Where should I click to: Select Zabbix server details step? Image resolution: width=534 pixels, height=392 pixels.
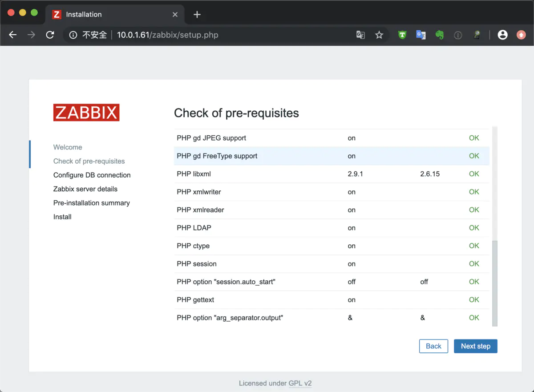click(x=85, y=189)
